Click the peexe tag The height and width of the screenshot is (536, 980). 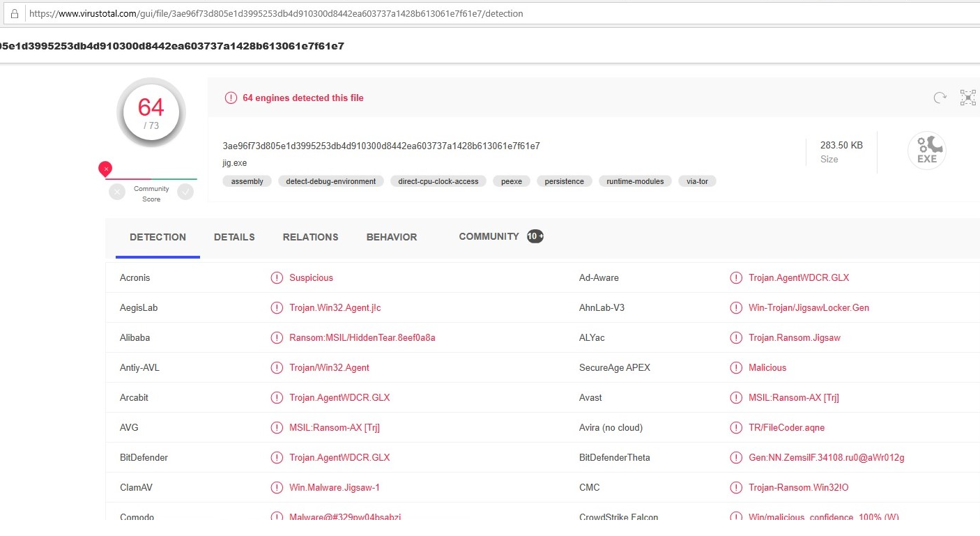click(512, 181)
